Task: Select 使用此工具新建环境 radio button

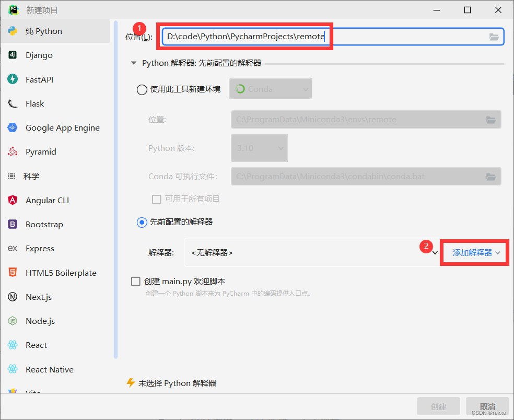Action: [142, 89]
